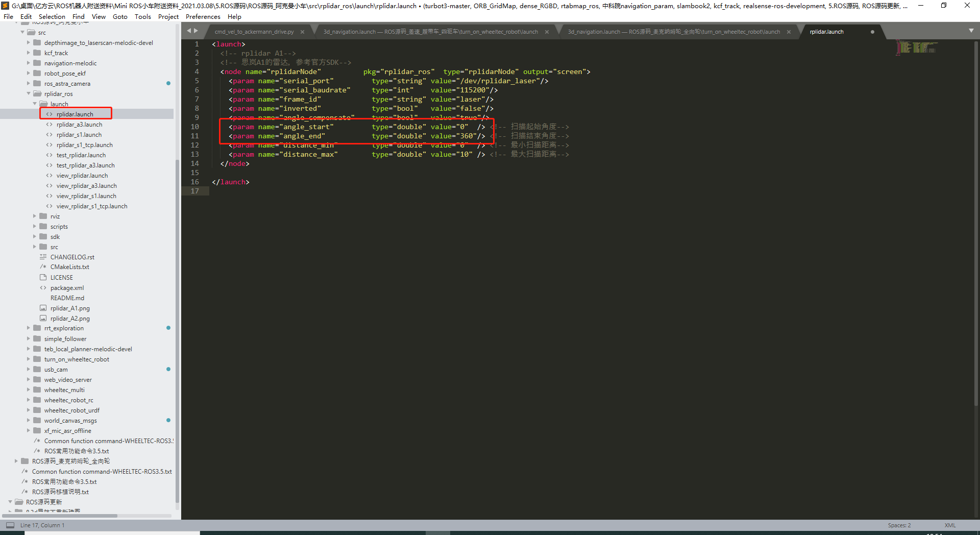The image size is (980, 535).
Task: Click the sidebar horizontal scrollbar
Action: [61, 516]
